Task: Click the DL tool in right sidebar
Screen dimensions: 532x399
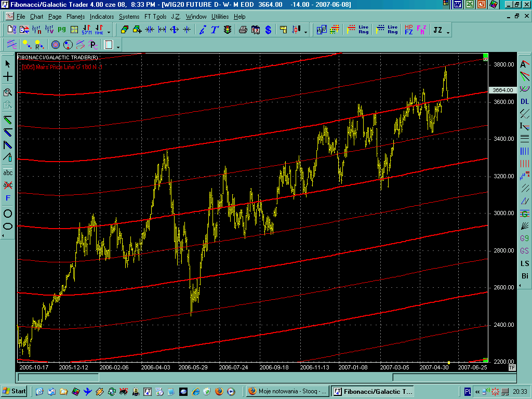Action: click(x=525, y=101)
